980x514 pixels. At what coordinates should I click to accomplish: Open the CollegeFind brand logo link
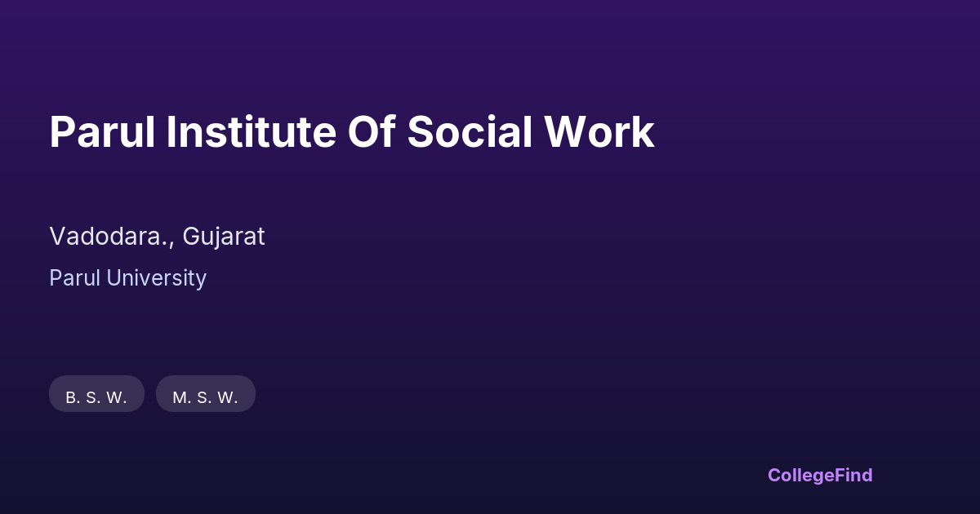820,475
